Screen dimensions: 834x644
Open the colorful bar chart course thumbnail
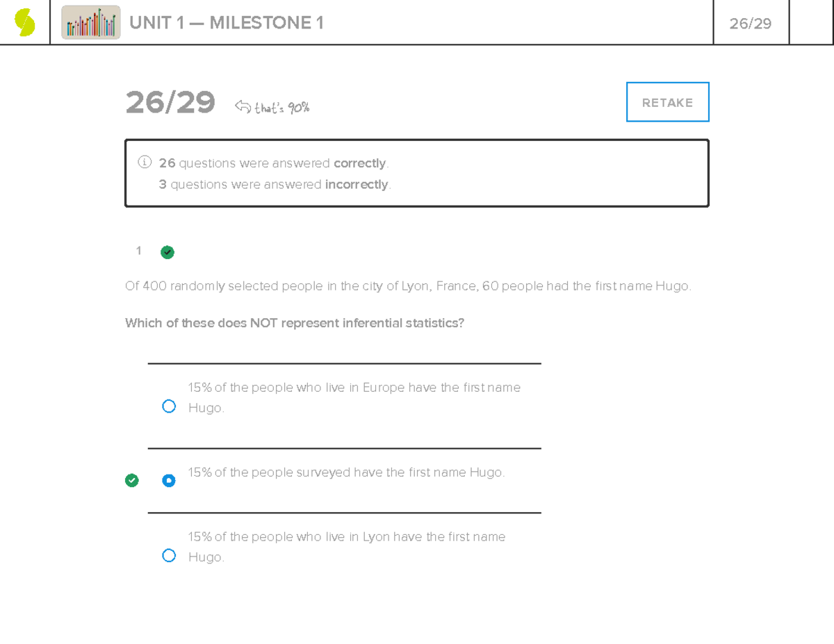pyautogui.click(x=90, y=23)
